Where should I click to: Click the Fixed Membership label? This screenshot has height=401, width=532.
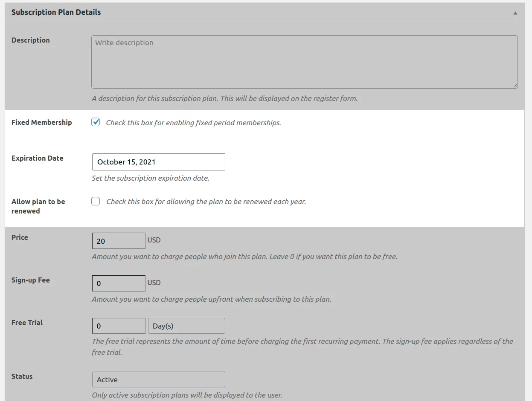(42, 122)
